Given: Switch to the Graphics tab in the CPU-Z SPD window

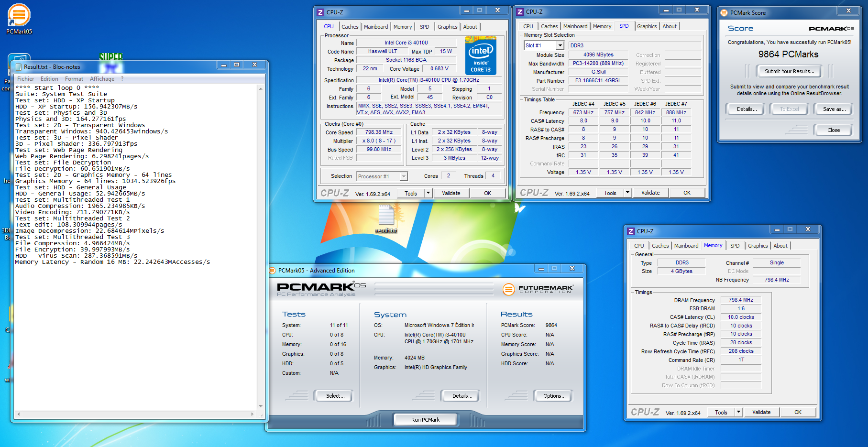Looking at the screenshot, I should [x=647, y=26].
